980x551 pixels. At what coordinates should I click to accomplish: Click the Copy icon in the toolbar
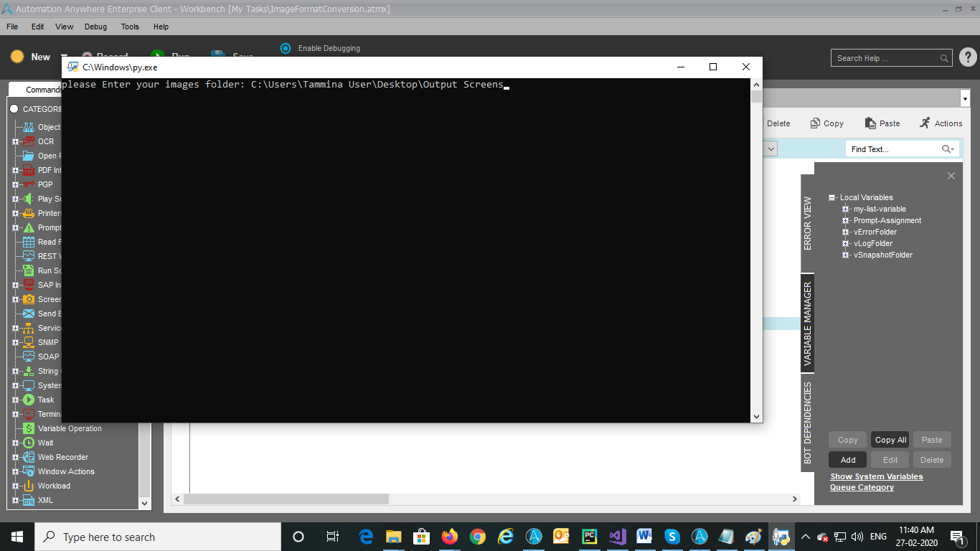click(x=815, y=123)
